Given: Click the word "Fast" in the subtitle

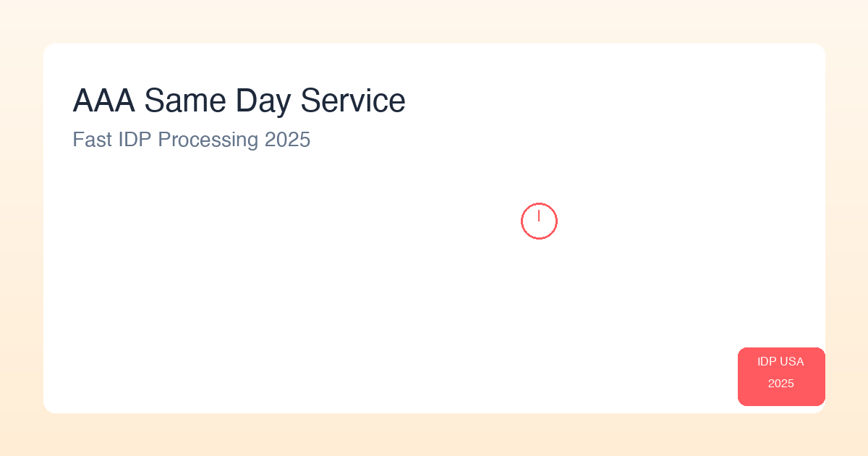Looking at the screenshot, I should coord(91,140).
